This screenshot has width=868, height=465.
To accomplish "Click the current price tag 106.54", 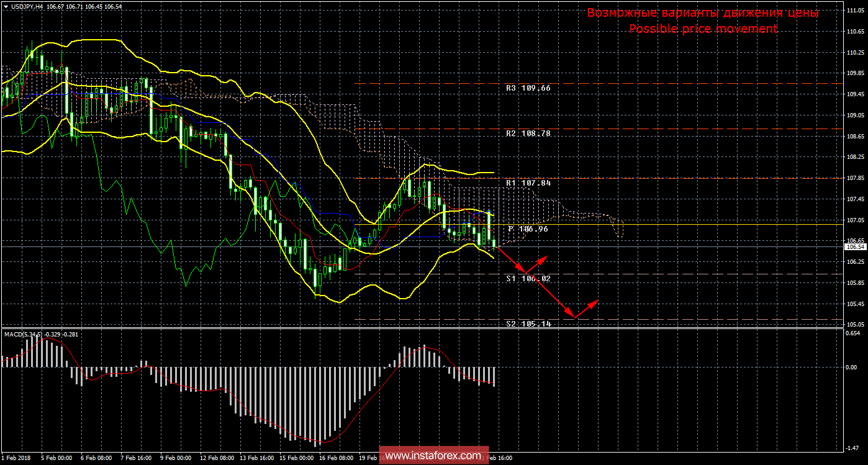I will (x=854, y=247).
